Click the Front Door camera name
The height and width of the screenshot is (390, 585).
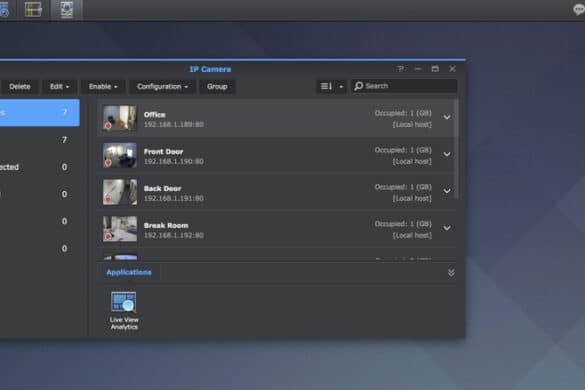coord(163,152)
